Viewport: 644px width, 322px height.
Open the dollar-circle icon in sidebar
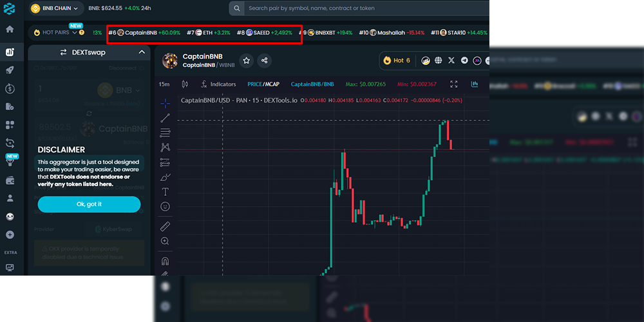point(10,88)
